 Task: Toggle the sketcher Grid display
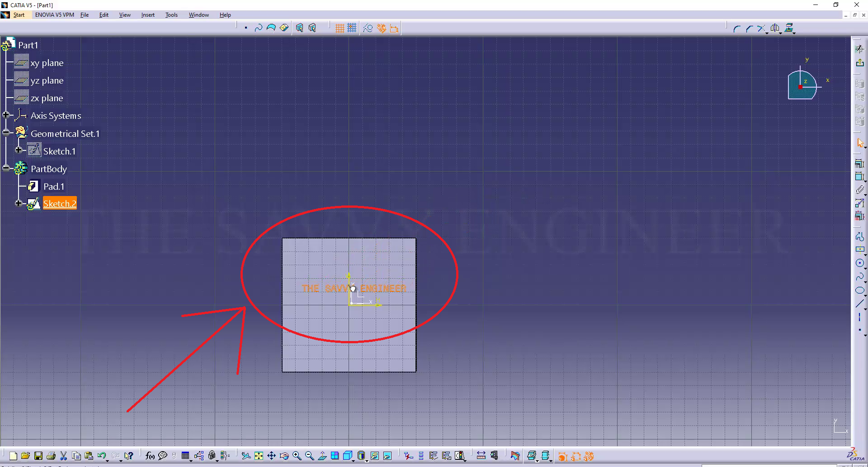340,28
